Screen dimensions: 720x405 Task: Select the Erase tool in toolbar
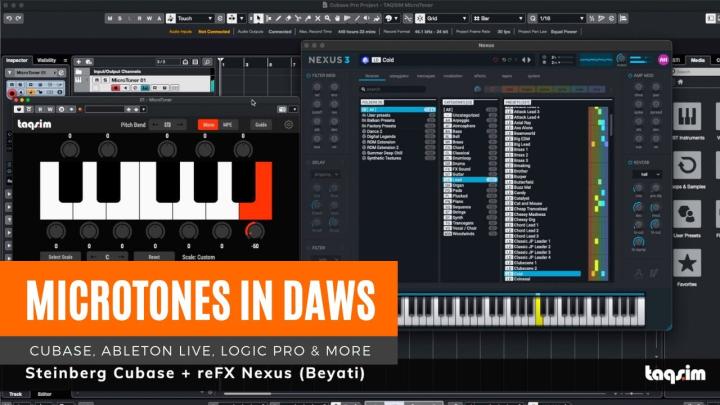[288, 18]
